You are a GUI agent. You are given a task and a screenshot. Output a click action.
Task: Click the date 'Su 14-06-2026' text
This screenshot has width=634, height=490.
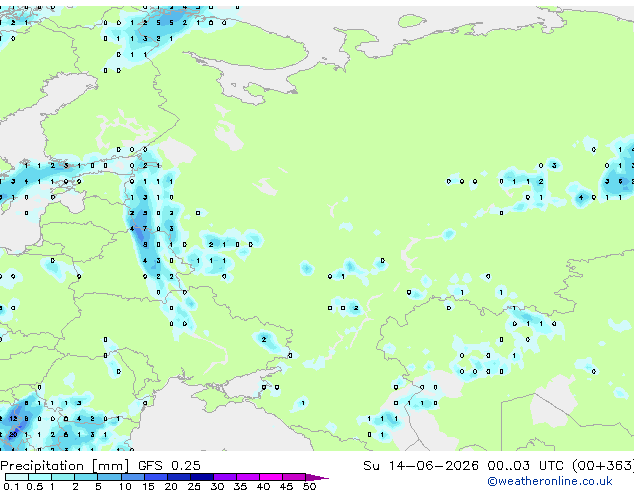421,466
